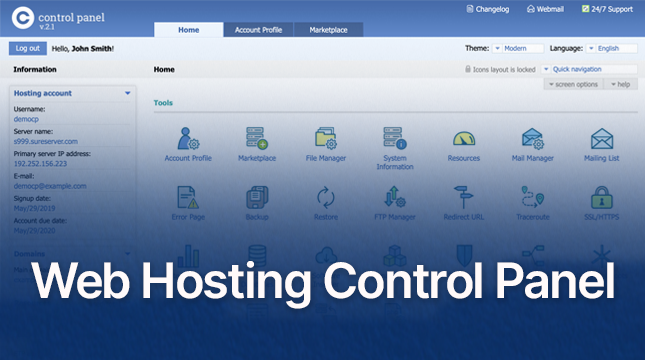View the Resources gauge icon
This screenshot has width=645, height=360.
coord(464,139)
